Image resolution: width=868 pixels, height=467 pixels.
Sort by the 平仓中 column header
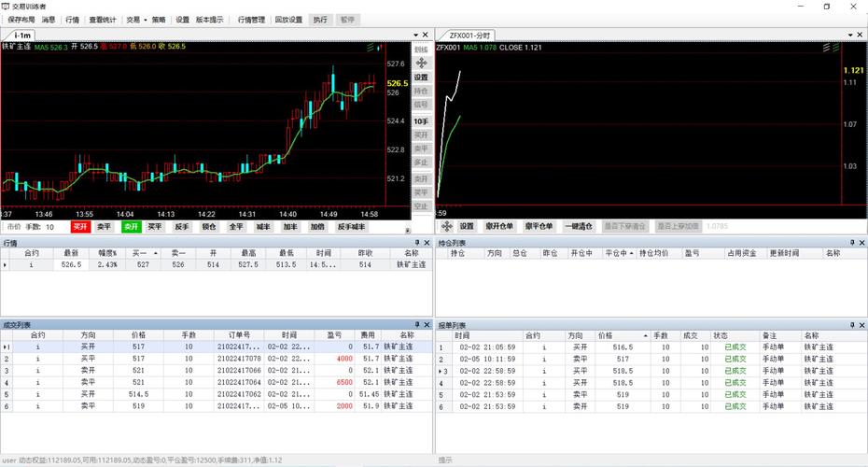point(618,253)
